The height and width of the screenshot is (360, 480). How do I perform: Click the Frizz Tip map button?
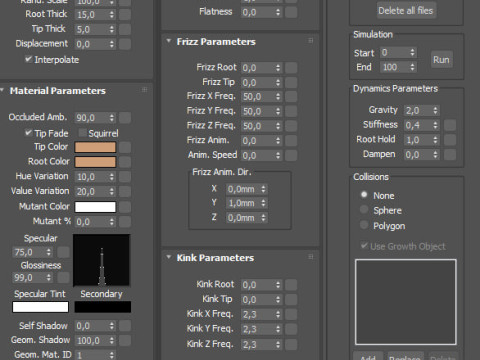(x=291, y=82)
